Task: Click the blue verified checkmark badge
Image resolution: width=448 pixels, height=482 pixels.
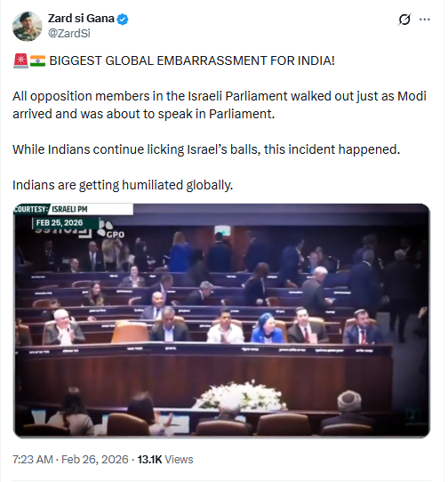Action: (123, 19)
